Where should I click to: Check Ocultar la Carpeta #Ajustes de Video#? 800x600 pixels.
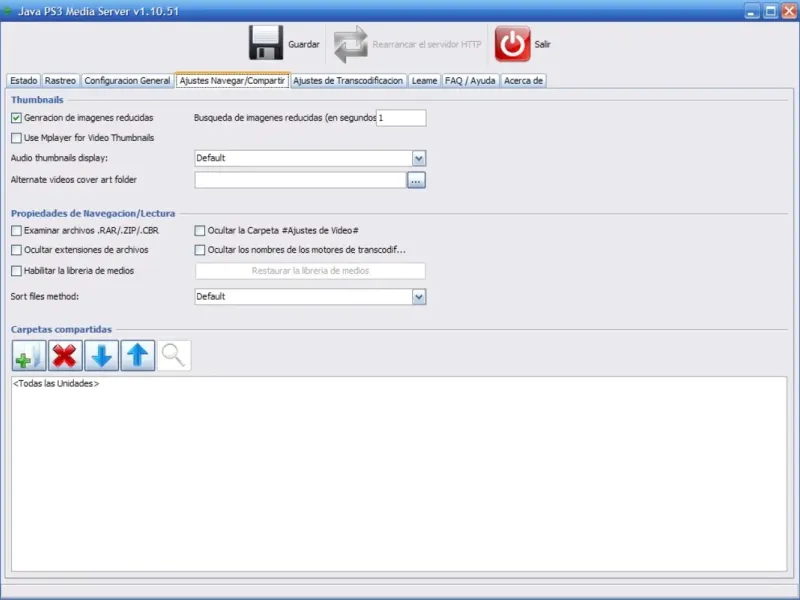pyautogui.click(x=199, y=231)
